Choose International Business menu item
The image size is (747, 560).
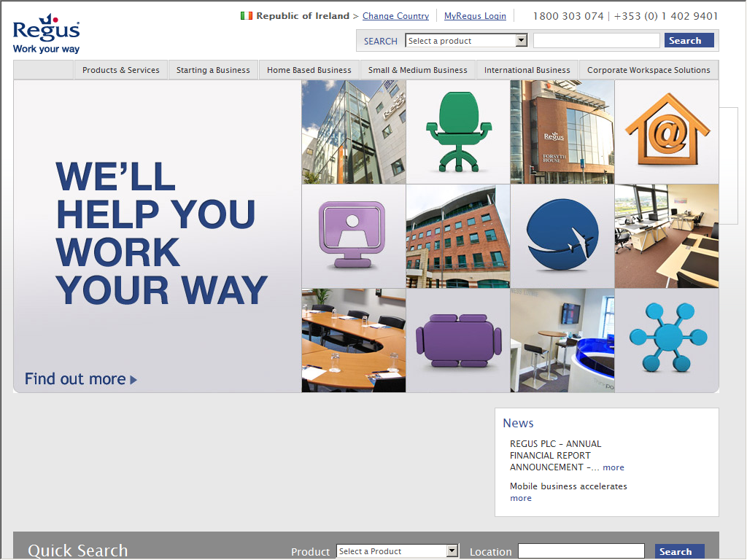(527, 70)
